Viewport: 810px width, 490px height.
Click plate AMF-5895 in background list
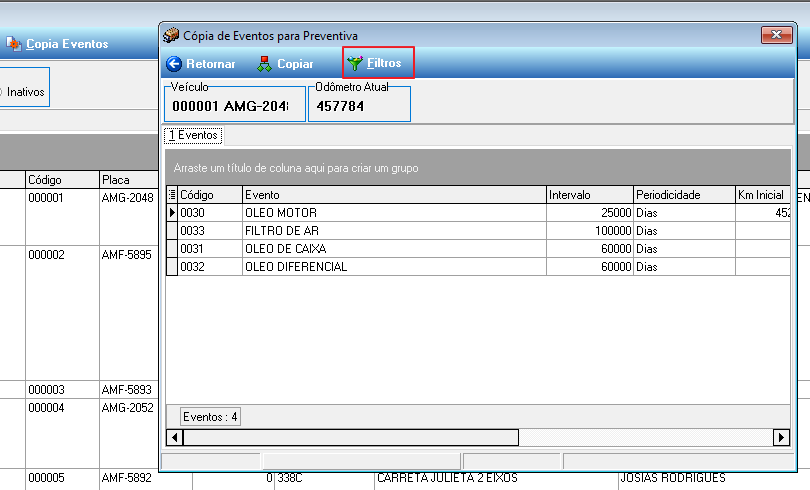point(127,255)
